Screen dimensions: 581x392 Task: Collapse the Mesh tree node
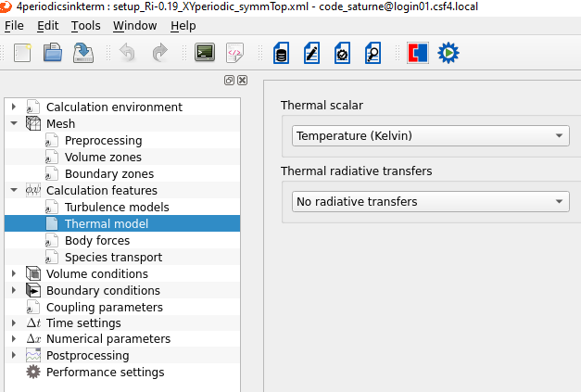pos(14,123)
